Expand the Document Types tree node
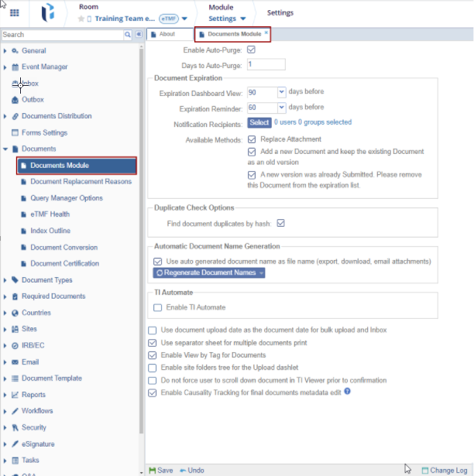Viewport: 474px width, 476px height. (5, 280)
